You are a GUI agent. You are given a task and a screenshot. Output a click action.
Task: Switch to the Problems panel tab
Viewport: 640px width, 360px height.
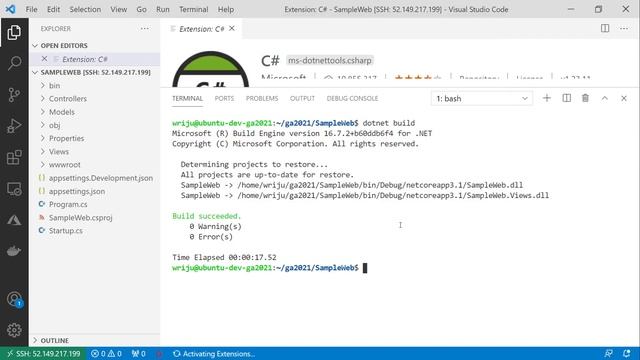(x=262, y=98)
